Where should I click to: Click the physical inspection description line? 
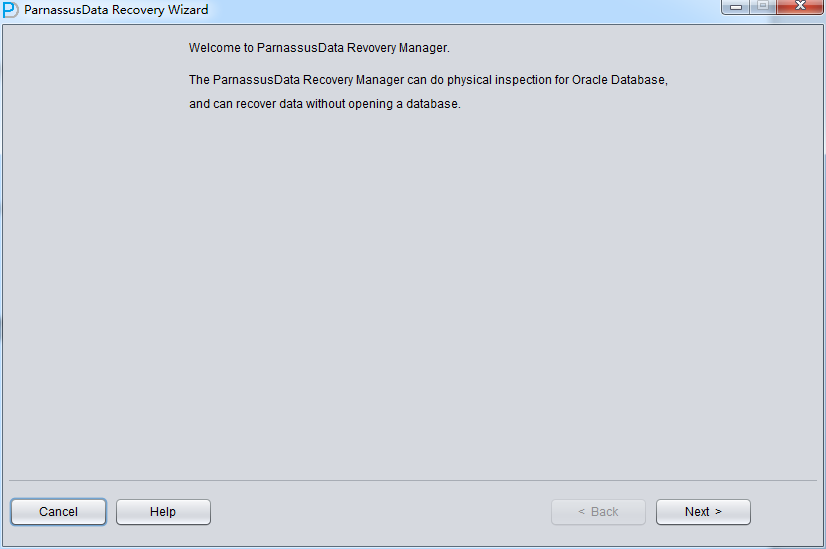coord(428,79)
